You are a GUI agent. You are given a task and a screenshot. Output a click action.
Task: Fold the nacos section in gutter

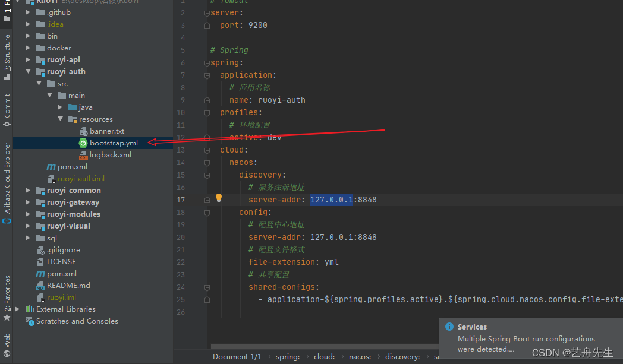207,163
